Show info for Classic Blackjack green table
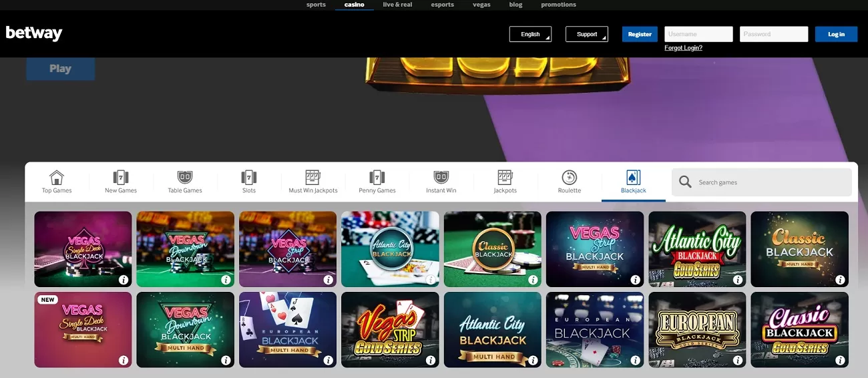The width and height of the screenshot is (868, 378). pyautogui.click(x=533, y=280)
